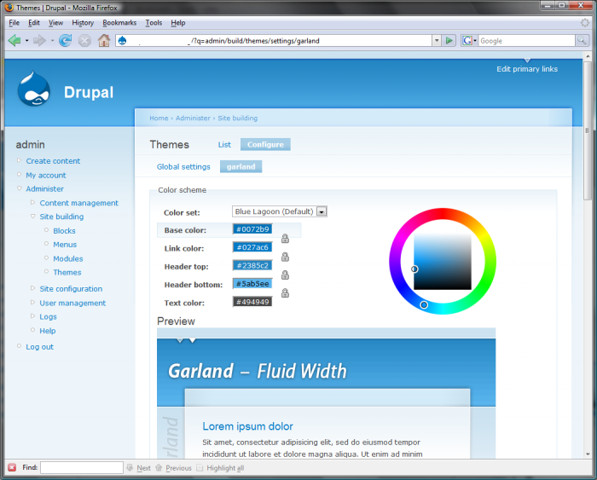Open the Bookmarks menu
Viewport: 597px width, 480px height.
click(x=120, y=23)
